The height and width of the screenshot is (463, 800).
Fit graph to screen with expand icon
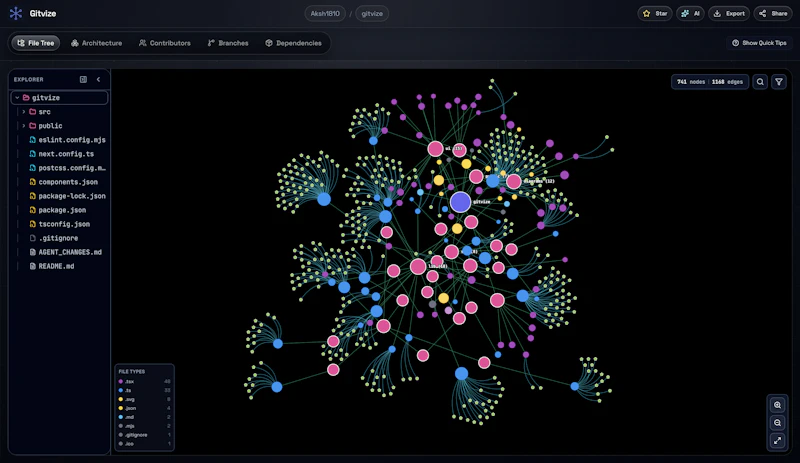click(x=777, y=440)
